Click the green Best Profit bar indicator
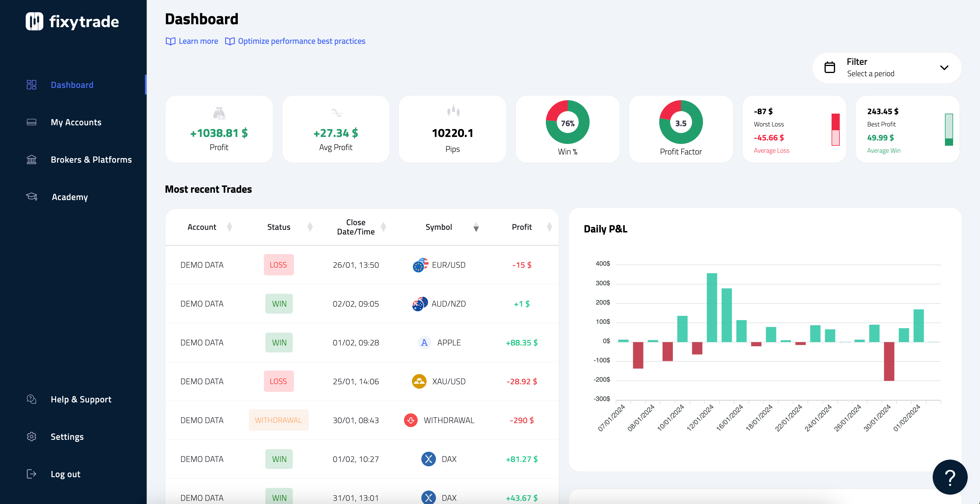Viewport: 980px width, 504px height. 949,129
